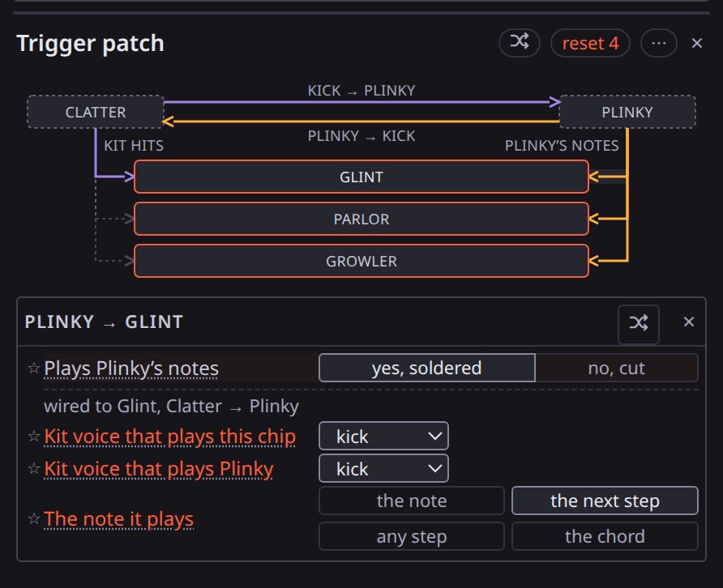The height and width of the screenshot is (588, 723).
Task: Click the PLINKY → KICK connection label
Action: [x=361, y=136]
